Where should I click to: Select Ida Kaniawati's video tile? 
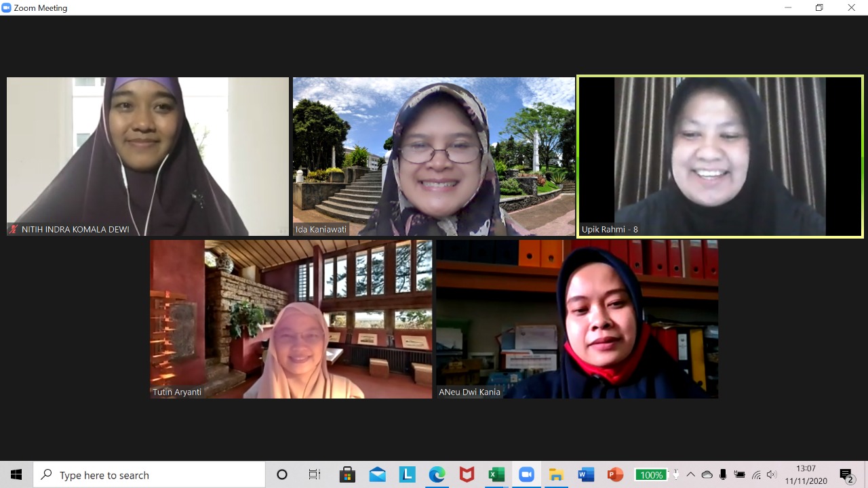(x=434, y=157)
